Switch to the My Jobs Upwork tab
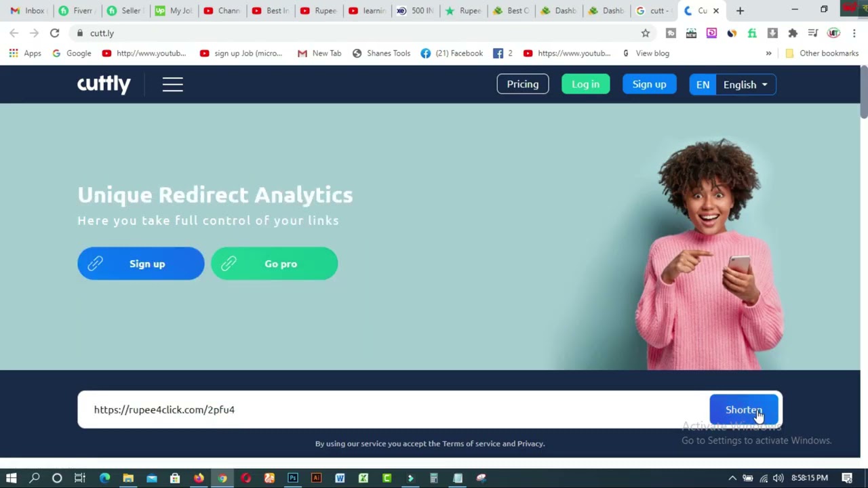The image size is (868, 488). coord(173,11)
